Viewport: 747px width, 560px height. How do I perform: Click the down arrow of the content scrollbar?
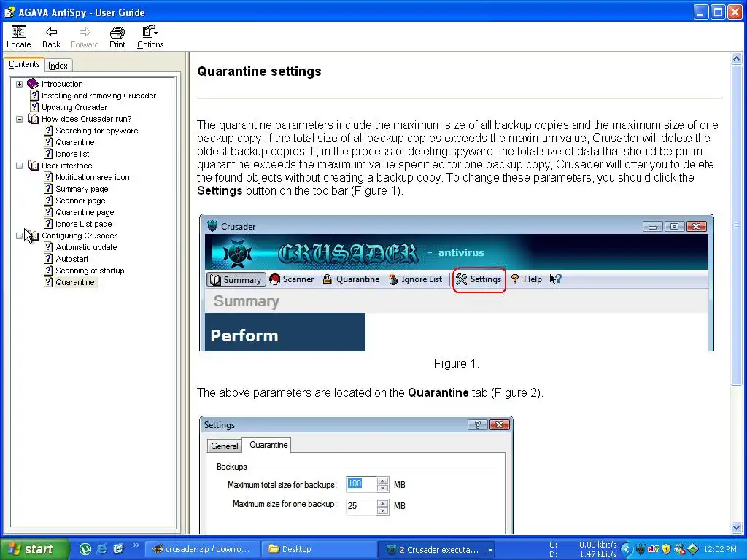tap(736, 527)
